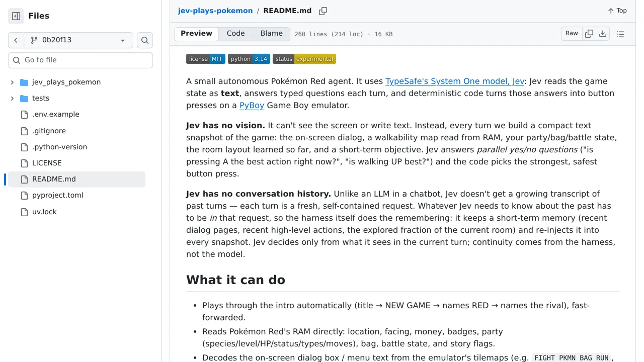Click the .env.example file icon
Viewport: 644px width, 362px height.
tap(24, 114)
